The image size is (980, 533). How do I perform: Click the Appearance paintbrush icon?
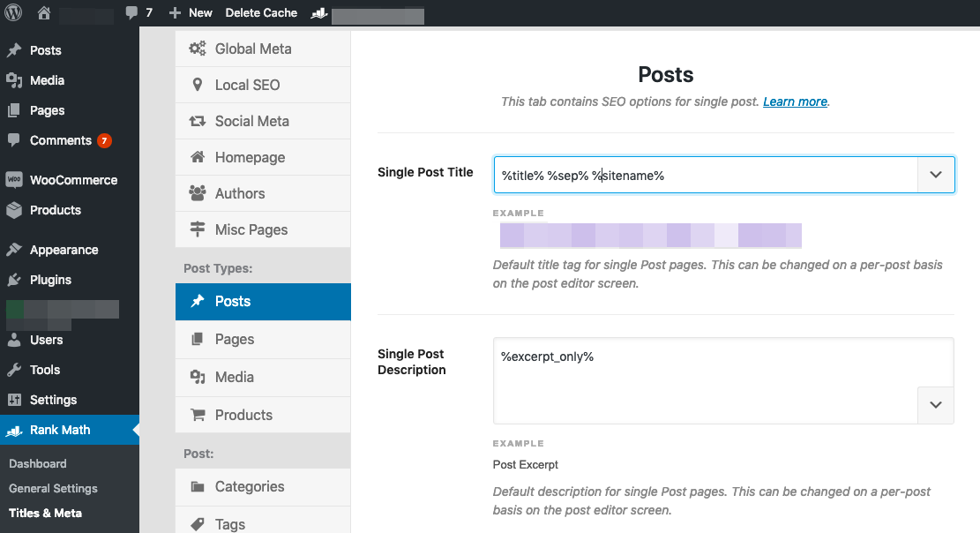14,250
